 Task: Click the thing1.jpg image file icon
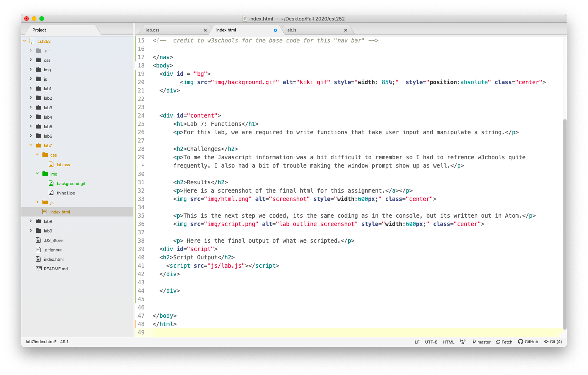point(51,193)
